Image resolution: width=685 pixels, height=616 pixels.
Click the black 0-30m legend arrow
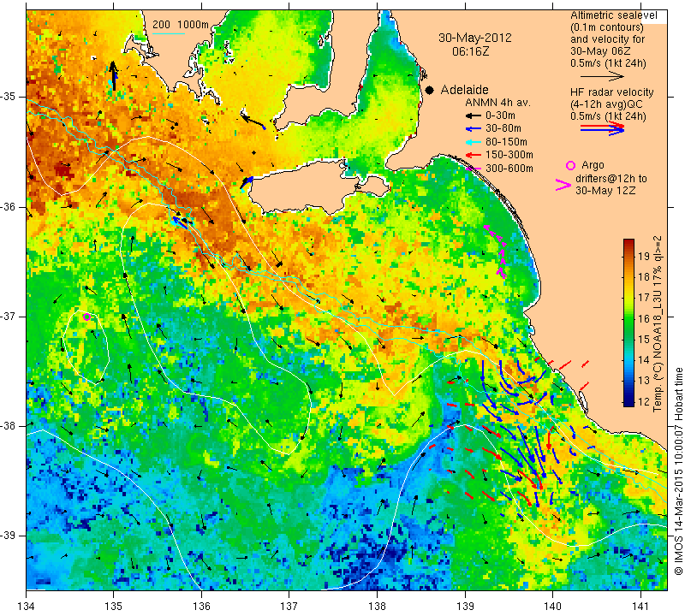point(473,116)
